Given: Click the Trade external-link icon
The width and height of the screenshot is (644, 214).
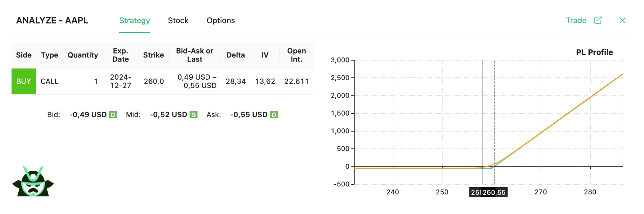Looking at the screenshot, I should pyautogui.click(x=598, y=20).
